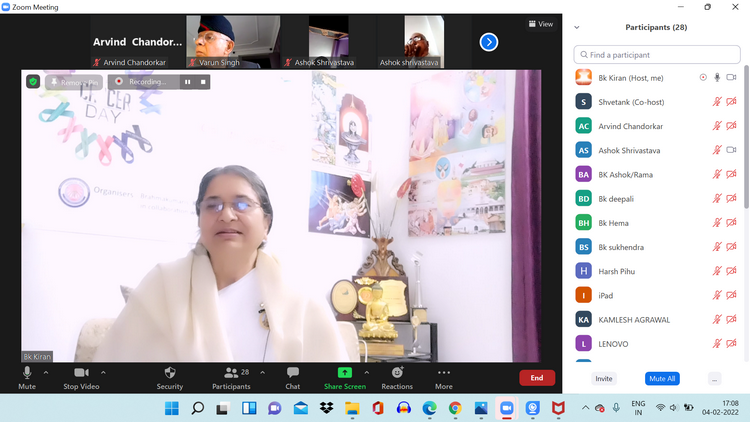This screenshot has height=422, width=750.
Task: Collapse Participants panel chevron
Action: [577, 27]
